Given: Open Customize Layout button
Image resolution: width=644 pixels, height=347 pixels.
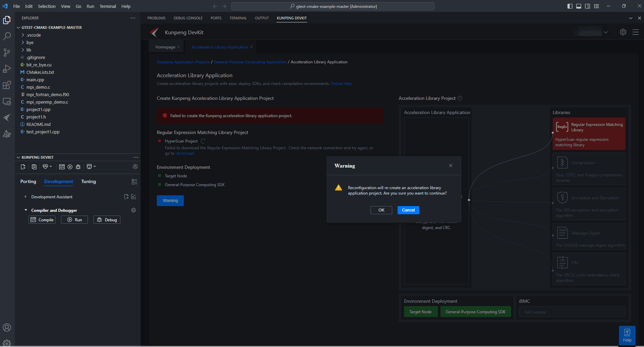Looking at the screenshot, I should click(596, 6).
